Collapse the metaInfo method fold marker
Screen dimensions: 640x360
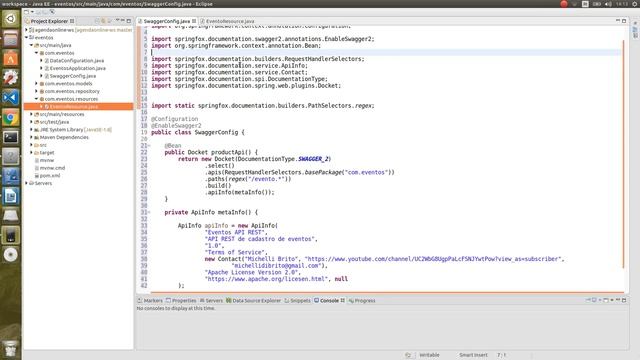(x=149, y=212)
